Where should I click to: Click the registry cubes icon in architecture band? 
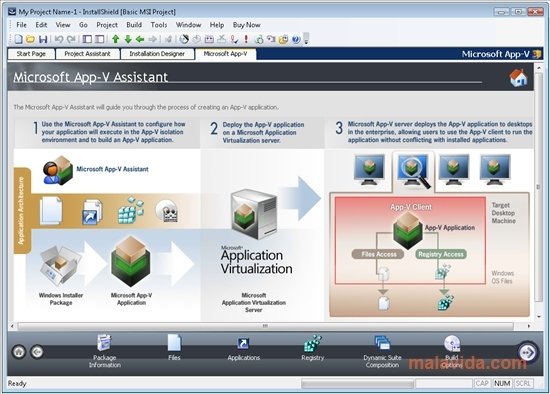[x=131, y=210]
